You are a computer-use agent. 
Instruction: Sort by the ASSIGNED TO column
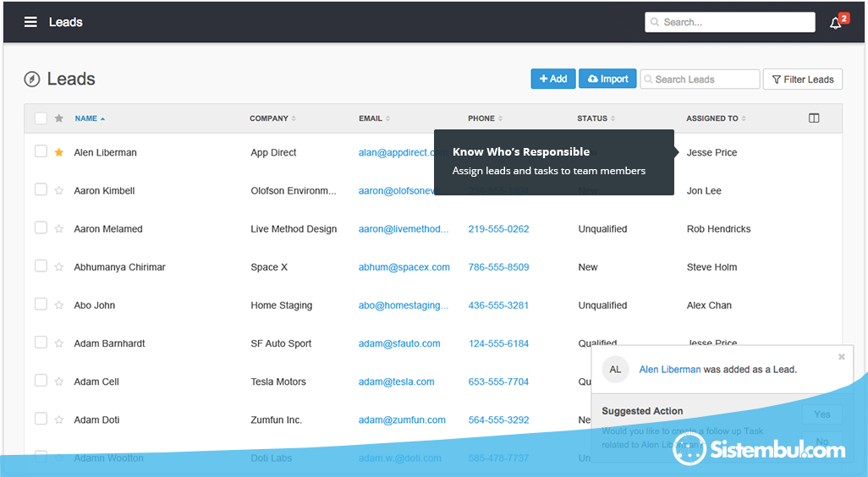click(716, 118)
